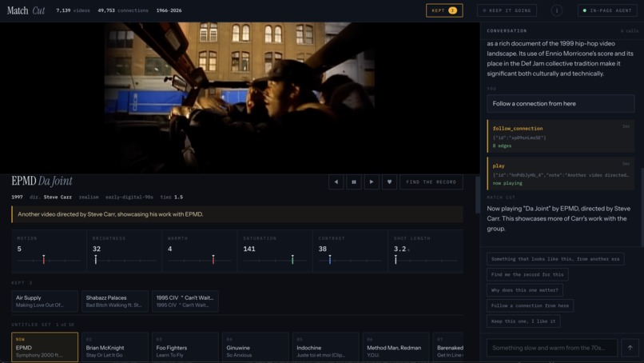Open the Kept list button

coord(444,10)
